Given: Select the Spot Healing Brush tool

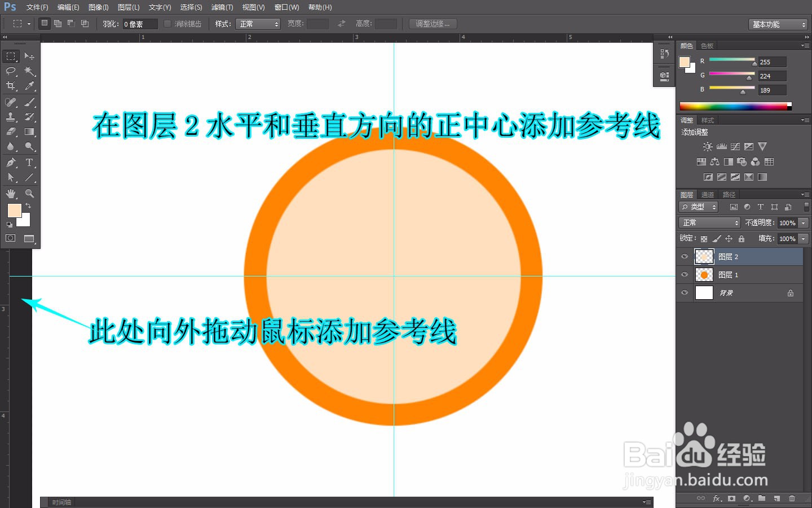Looking at the screenshot, I should pyautogui.click(x=11, y=102).
